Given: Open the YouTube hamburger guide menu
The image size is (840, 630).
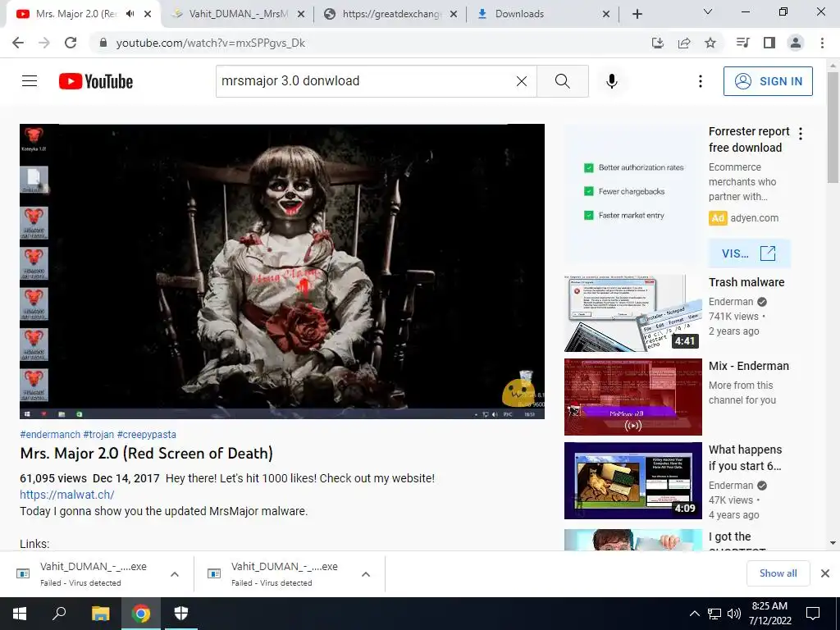Looking at the screenshot, I should pos(30,81).
